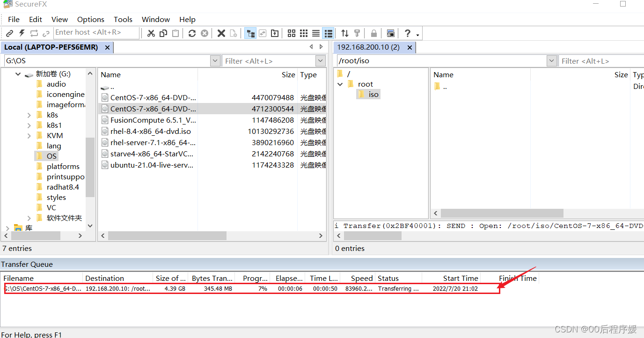Open the View menu
The height and width of the screenshot is (338, 644).
point(59,19)
